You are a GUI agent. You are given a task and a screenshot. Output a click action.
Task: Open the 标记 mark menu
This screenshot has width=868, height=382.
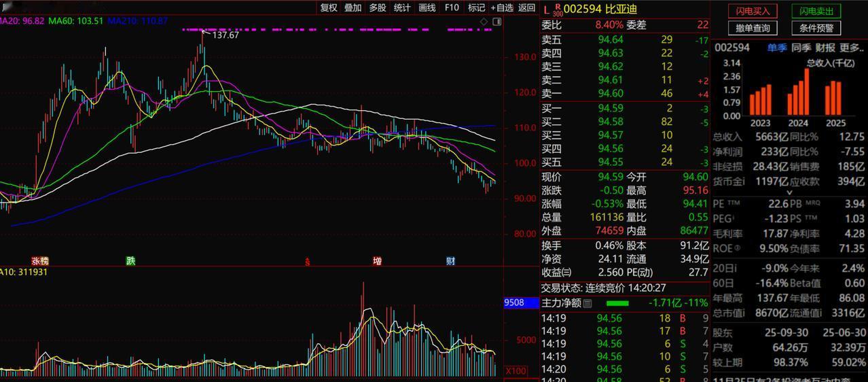coord(477,7)
